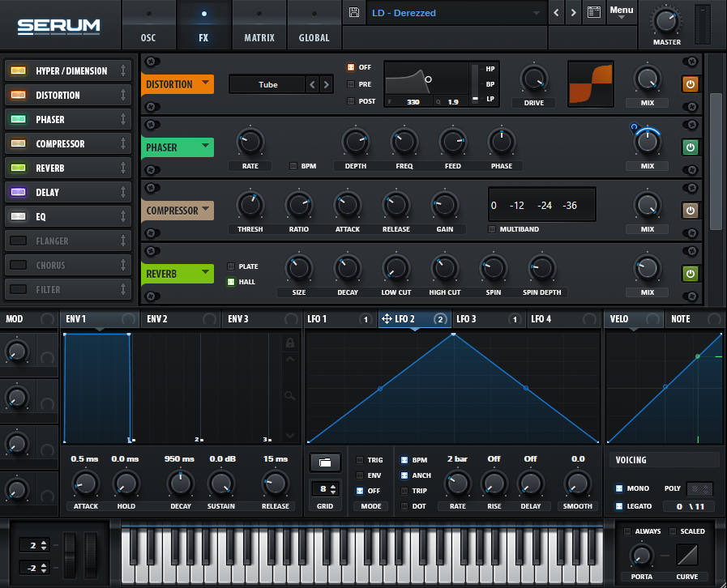Enable the Filter rack slot icon
The height and width of the screenshot is (588, 727).
pos(19,289)
